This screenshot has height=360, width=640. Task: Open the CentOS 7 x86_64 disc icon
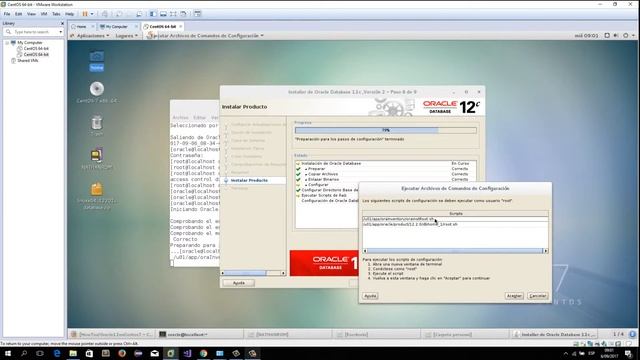click(x=97, y=92)
